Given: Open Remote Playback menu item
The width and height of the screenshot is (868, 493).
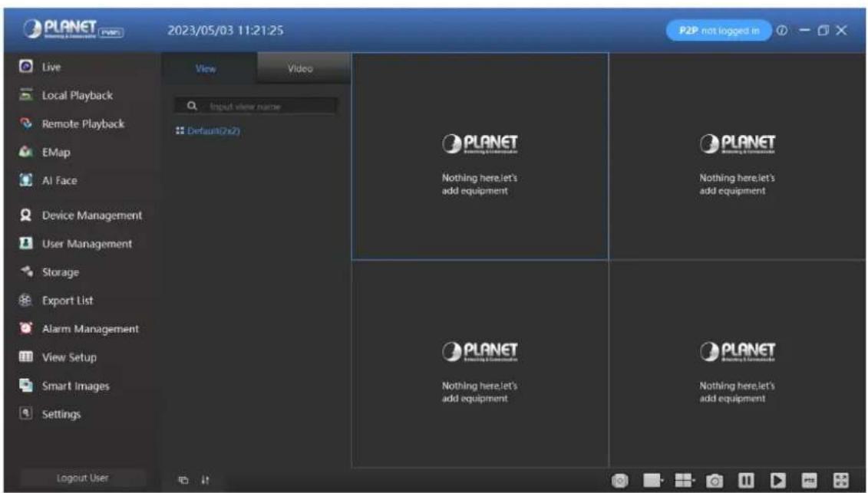Looking at the screenshot, I should 82,123.
